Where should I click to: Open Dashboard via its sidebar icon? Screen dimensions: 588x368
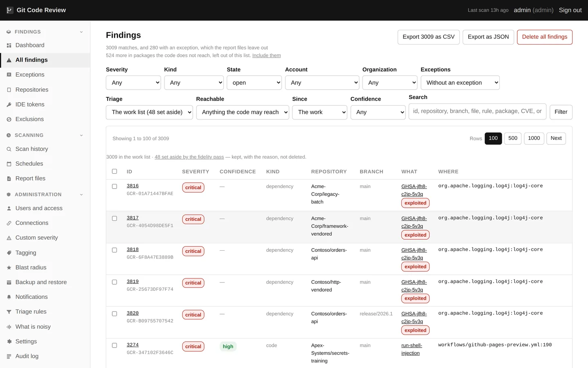(x=9, y=45)
